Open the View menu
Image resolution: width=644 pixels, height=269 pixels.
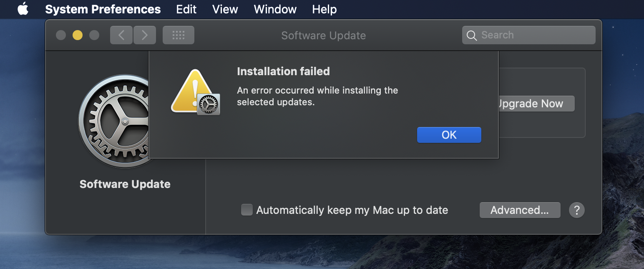point(225,9)
